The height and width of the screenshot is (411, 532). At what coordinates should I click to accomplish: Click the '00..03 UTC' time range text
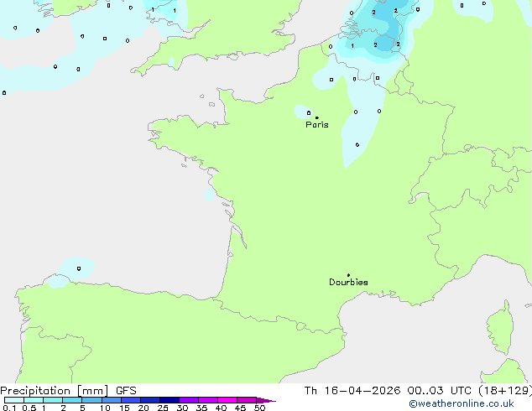440,391
